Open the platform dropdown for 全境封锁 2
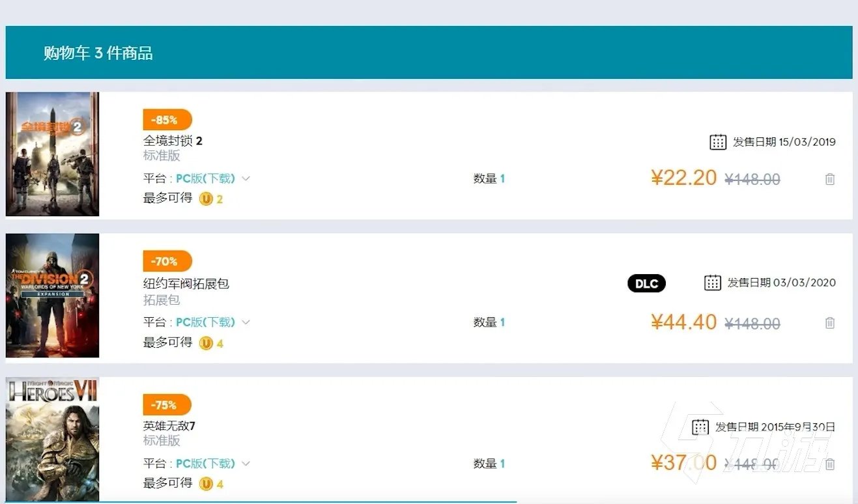Image resolution: width=858 pixels, height=504 pixels. (x=246, y=178)
